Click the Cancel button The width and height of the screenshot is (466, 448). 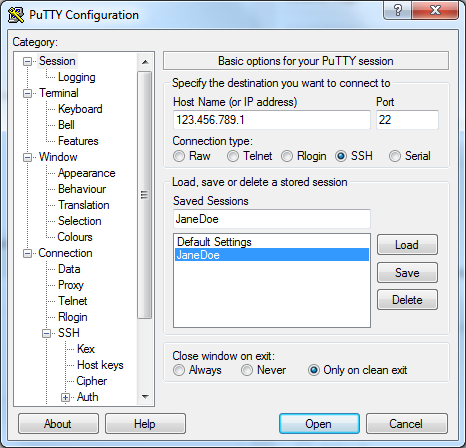[x=406, y=424]
